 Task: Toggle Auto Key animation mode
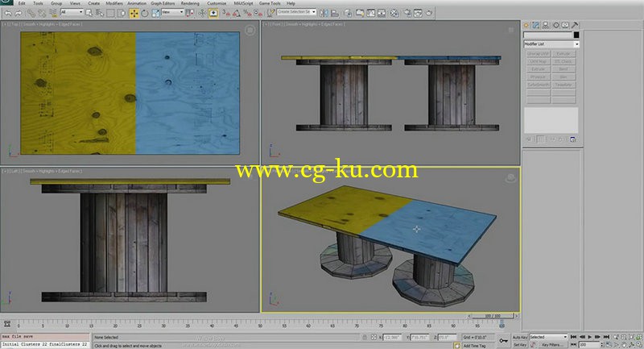pyautogui.click(x=518, y=337)
